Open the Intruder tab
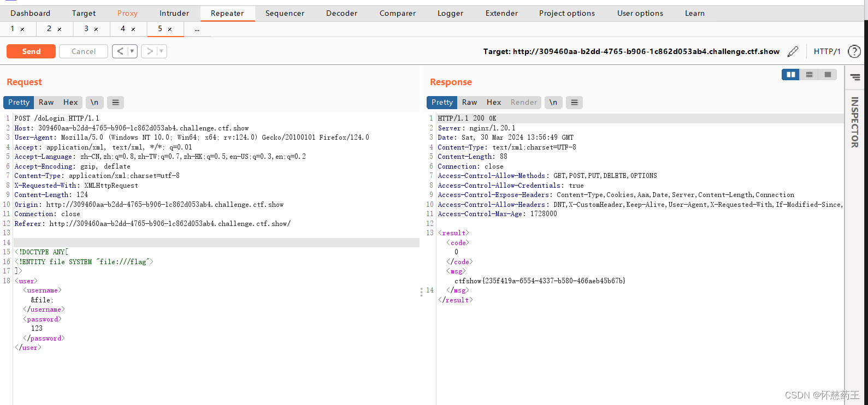 174,13
